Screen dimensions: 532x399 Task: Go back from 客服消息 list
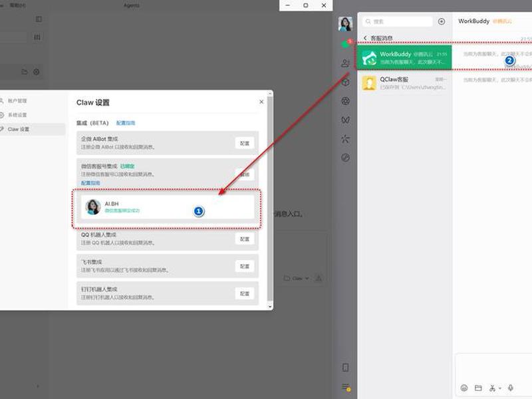tap(365, 38)
